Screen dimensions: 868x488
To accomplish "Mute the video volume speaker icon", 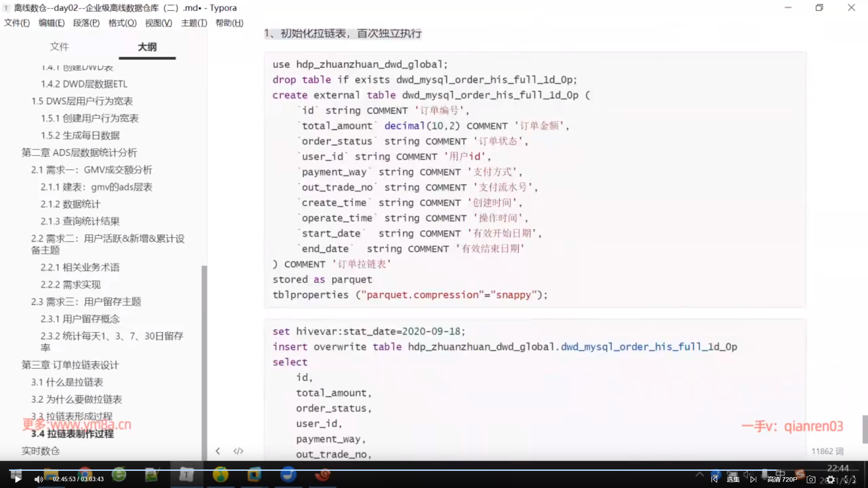I will 38,479.
